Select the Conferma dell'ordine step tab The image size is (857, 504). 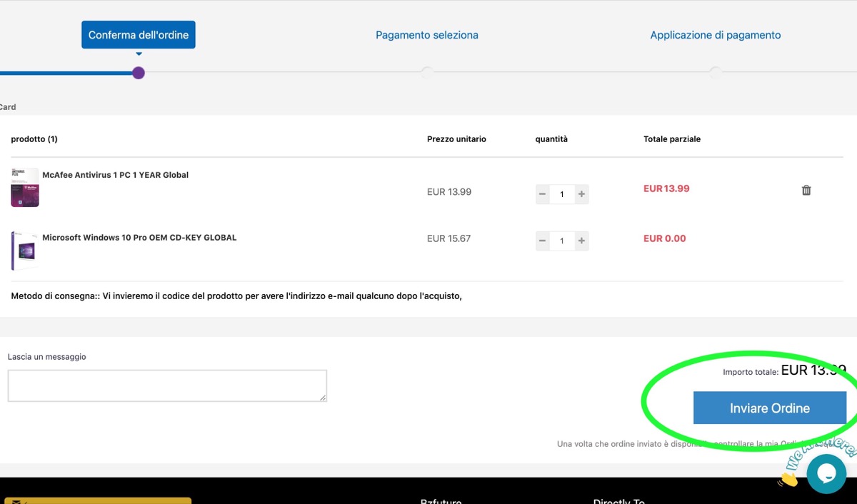(139, 35)
